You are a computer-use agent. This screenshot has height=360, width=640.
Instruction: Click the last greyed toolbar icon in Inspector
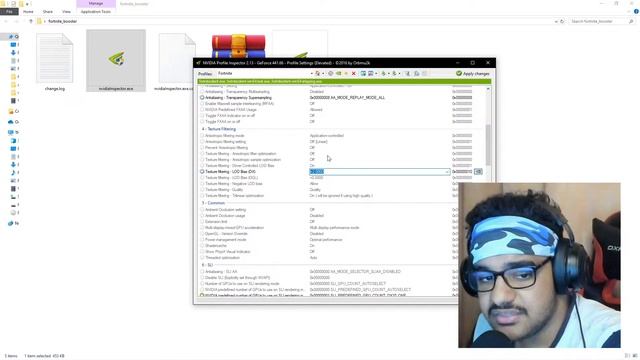[x=424, y=73]
